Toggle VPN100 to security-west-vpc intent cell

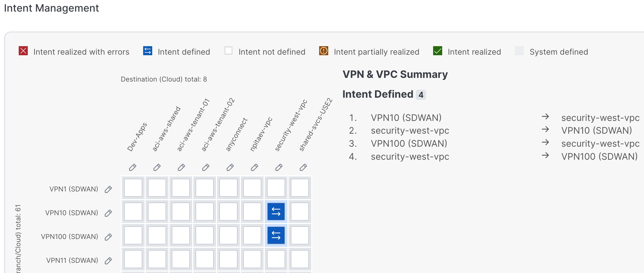pos(276,235)
